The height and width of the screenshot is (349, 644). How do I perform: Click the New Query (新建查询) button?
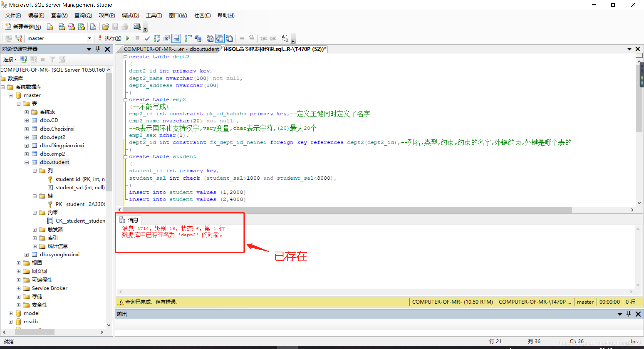click(x=23, y=27)
